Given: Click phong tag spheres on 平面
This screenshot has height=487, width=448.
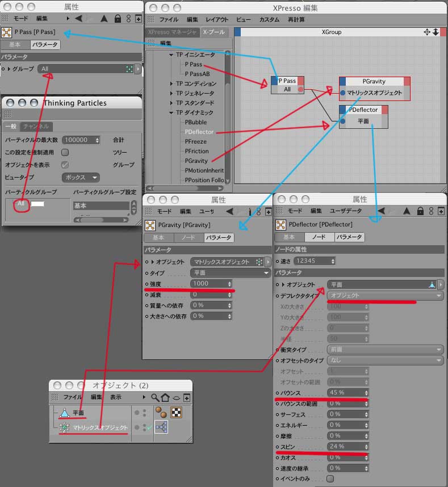Looking at the screenshot, I should 161,413.
